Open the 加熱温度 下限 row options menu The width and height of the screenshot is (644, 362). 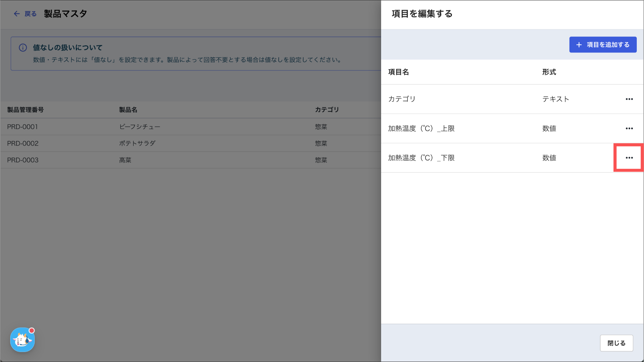[629, 158]
